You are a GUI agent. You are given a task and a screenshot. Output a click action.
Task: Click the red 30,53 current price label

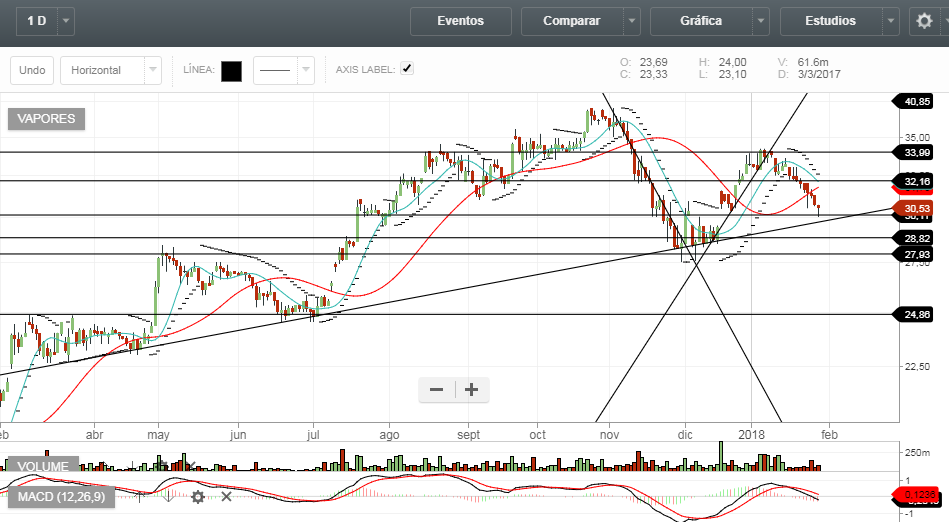click(914, 209)
